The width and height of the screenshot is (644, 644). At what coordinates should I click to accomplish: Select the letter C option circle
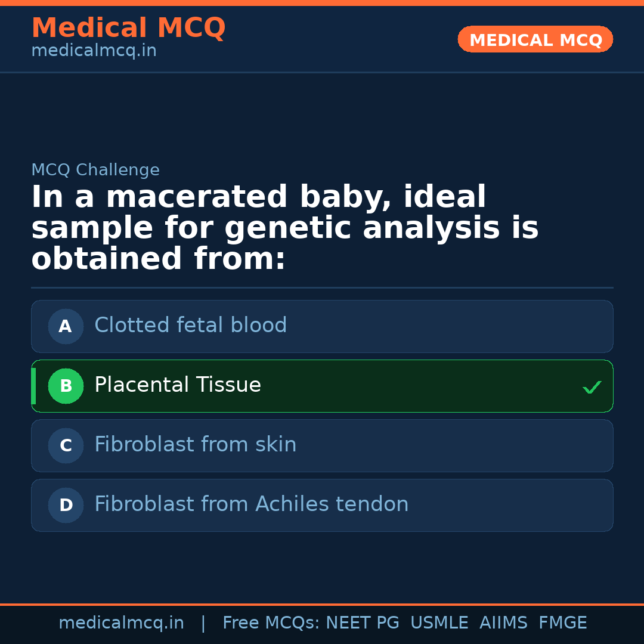[66, 445]
